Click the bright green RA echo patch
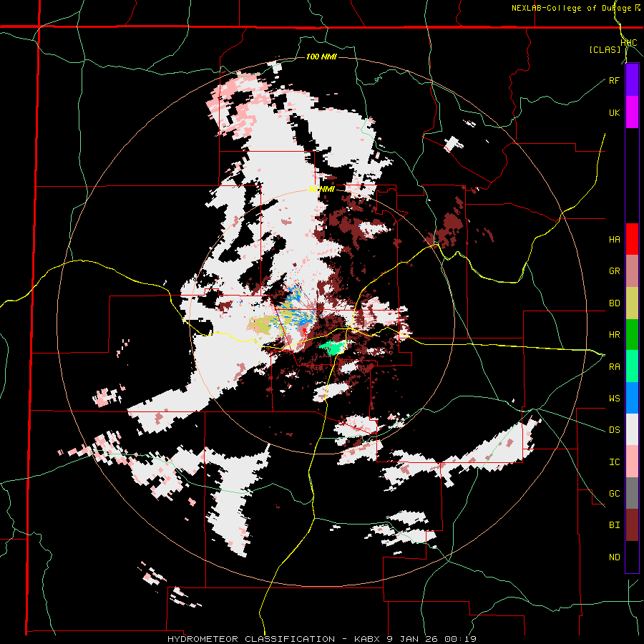This screenshot has width=644, height=644. tap(333, 348)
